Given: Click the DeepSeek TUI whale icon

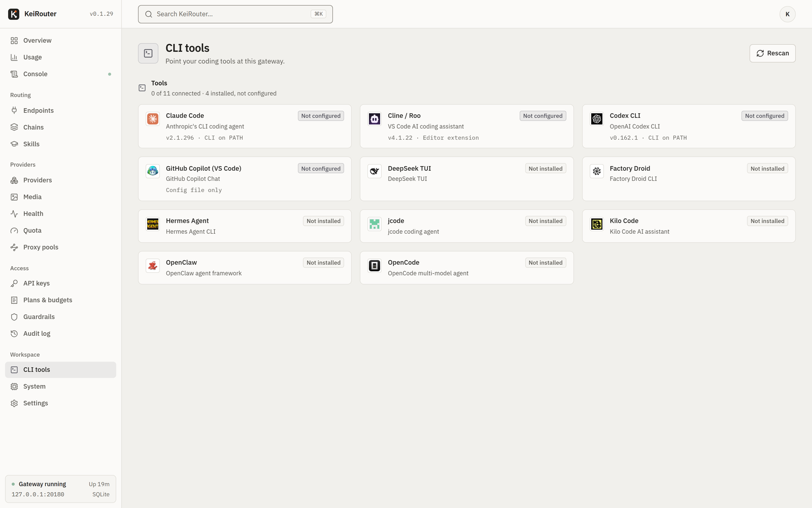Looking at the screenshot, I should (x=375, y=171).
